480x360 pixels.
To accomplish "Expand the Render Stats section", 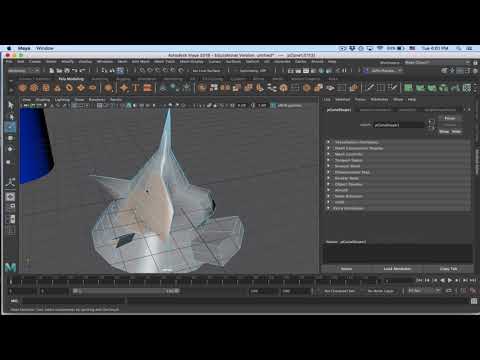I will pyautogui.click(x=399, y=178).
